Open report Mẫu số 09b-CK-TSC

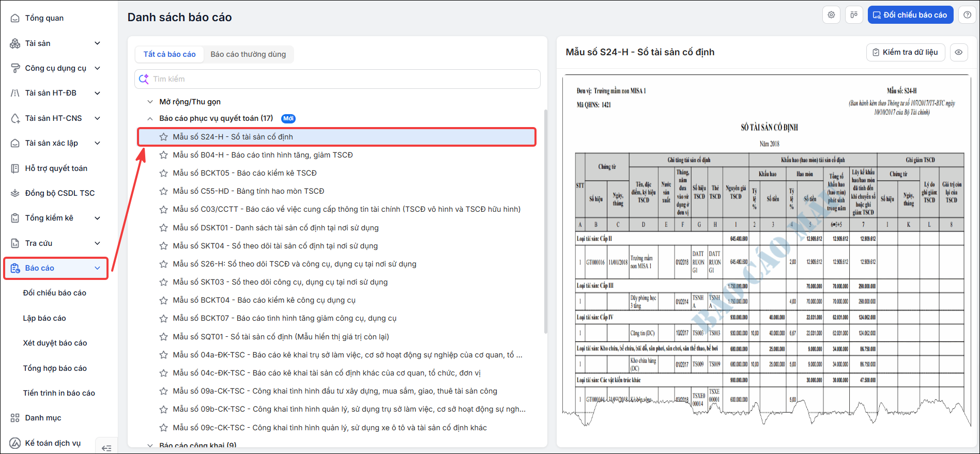point(349,409)
